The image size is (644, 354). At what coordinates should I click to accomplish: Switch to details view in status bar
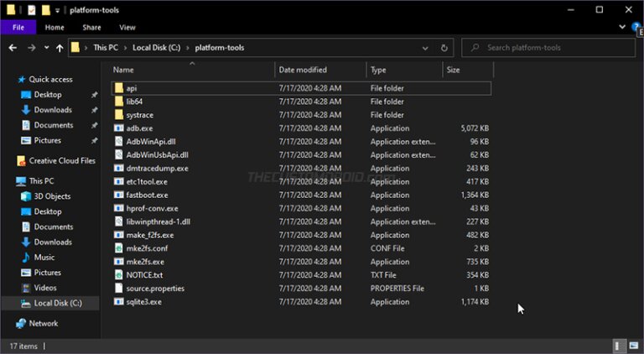[618, 346]
